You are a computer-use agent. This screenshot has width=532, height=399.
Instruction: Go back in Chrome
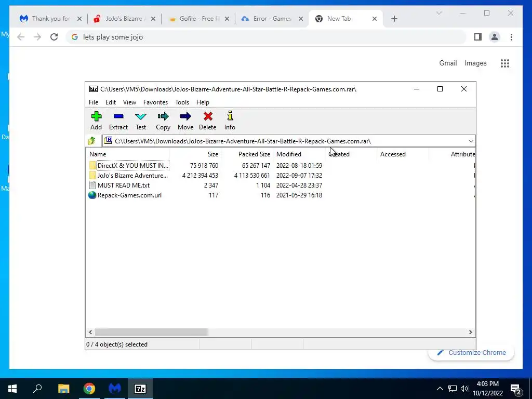pos(21,37)
